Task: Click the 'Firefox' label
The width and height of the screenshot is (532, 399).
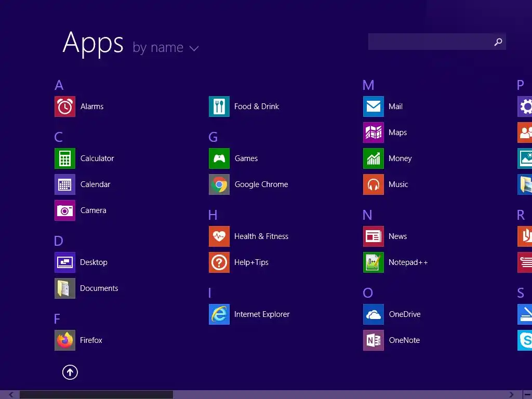Action: pyautogui.click(x=91, y=340)
